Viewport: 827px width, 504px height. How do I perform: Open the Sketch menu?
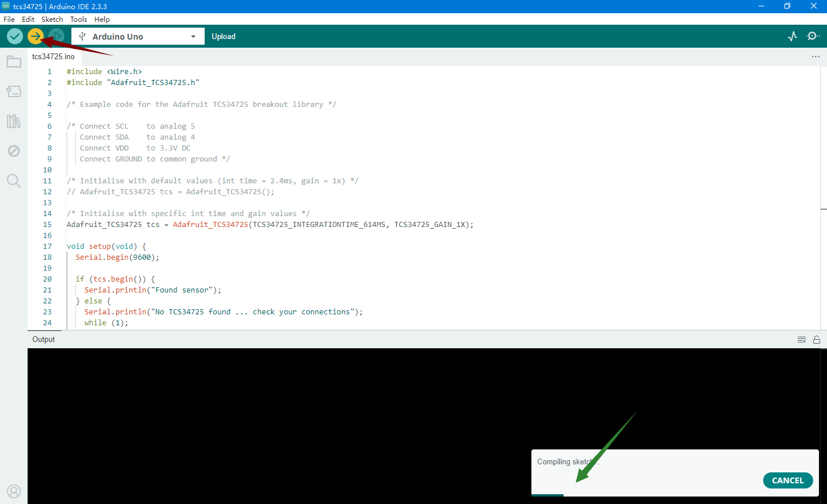click(52, 19)
